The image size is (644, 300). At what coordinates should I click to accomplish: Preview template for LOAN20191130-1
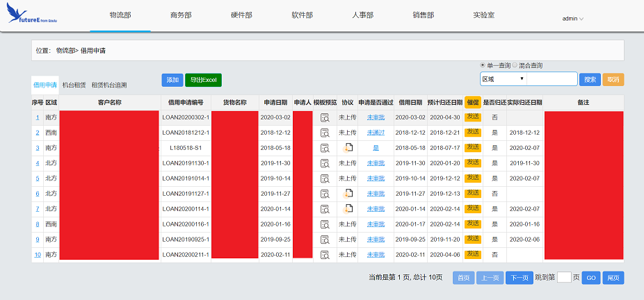(325, 162)
